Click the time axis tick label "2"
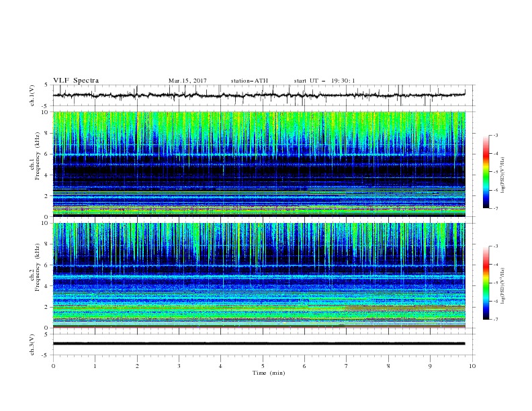This screenshot has height=411, width=532. 137,366
